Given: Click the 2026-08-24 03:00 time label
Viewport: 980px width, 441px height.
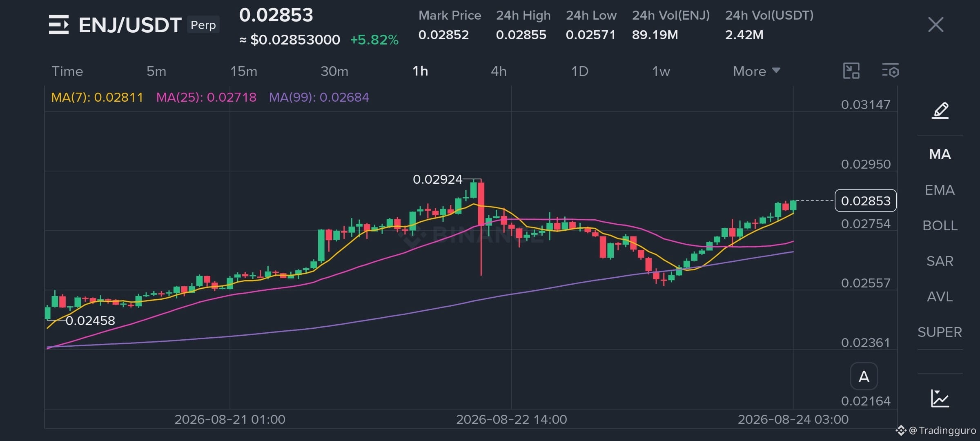Looking at the screenshot, I should [793, 419].
